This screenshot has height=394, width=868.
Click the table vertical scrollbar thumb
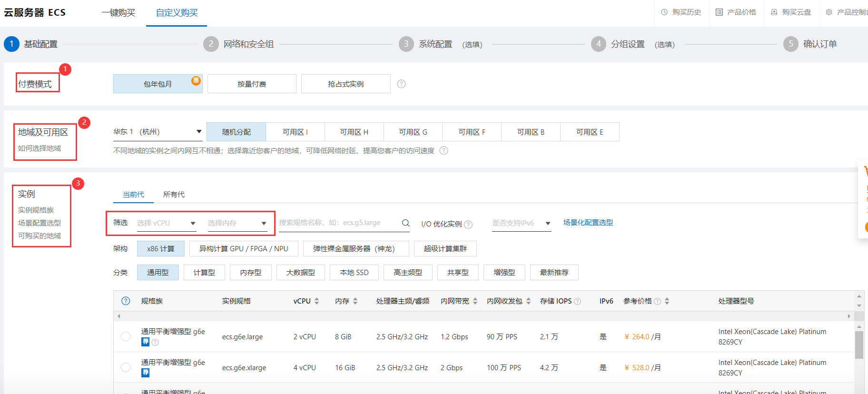click(x=859, y=345)
